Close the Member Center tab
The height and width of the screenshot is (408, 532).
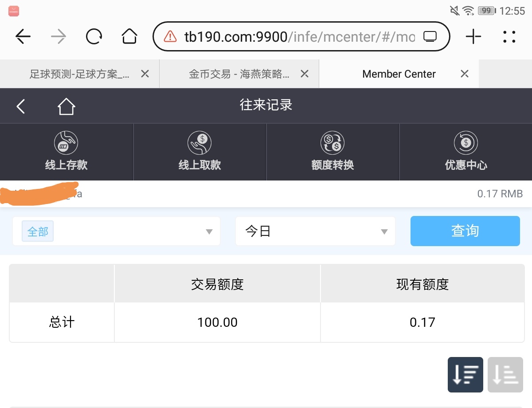(464, 74)
